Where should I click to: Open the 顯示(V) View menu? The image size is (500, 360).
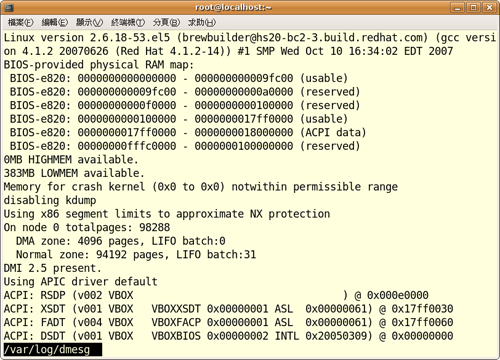pyautogui.click(x=89, y=22)
